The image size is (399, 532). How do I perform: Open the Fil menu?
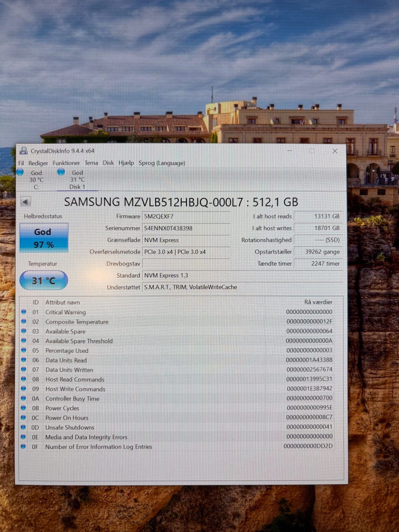[21, 163]
